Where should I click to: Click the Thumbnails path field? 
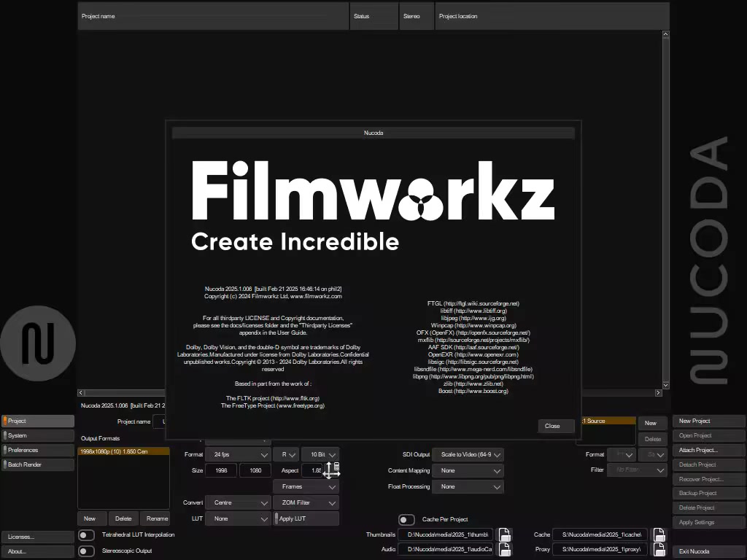[446, 534]
